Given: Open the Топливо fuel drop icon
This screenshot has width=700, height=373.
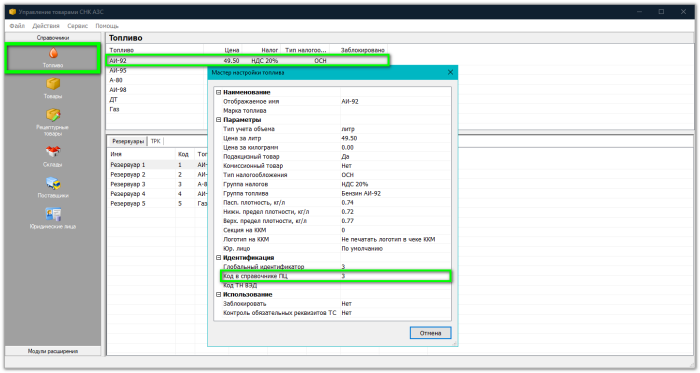Looking at the screenshot, I should point(53,54).
